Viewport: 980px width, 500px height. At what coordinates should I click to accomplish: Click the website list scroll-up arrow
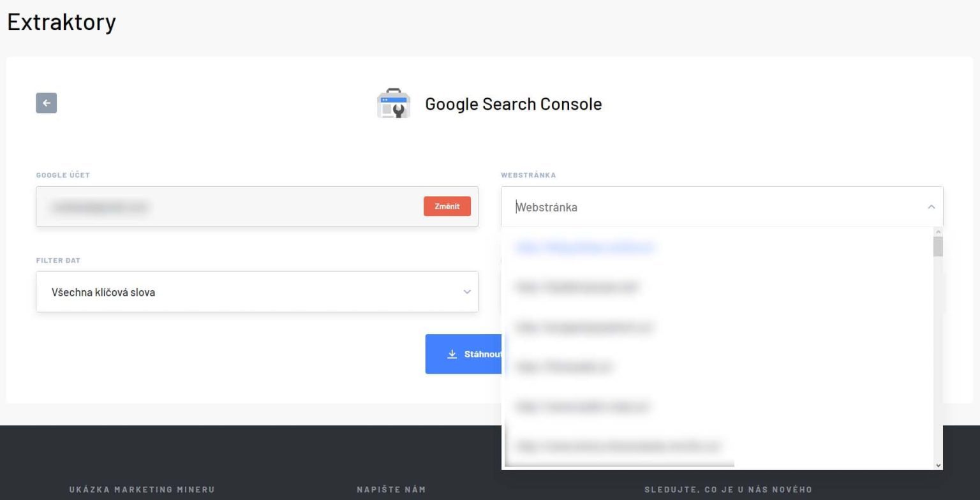(938, 232)
